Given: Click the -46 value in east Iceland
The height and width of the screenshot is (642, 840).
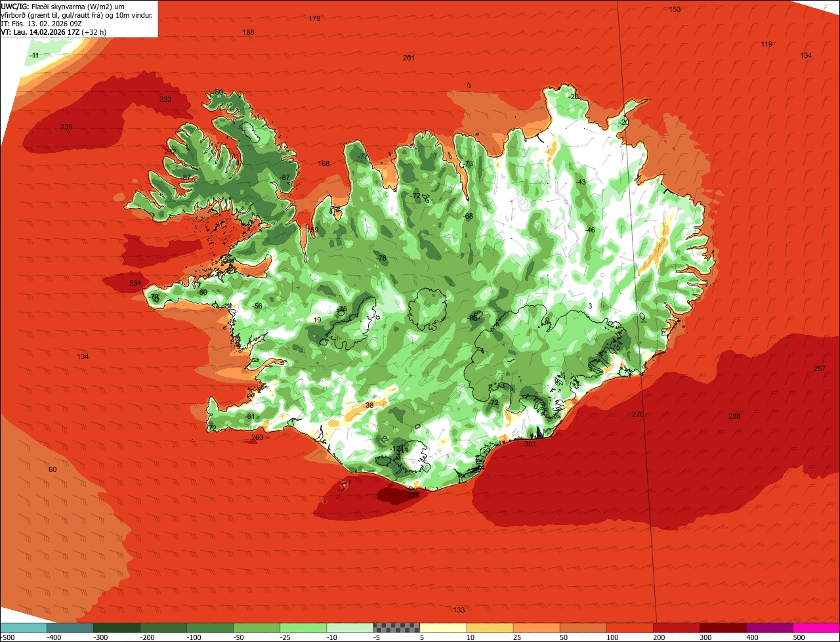Looking at the screenshot, I should click(x=589, y=230).
